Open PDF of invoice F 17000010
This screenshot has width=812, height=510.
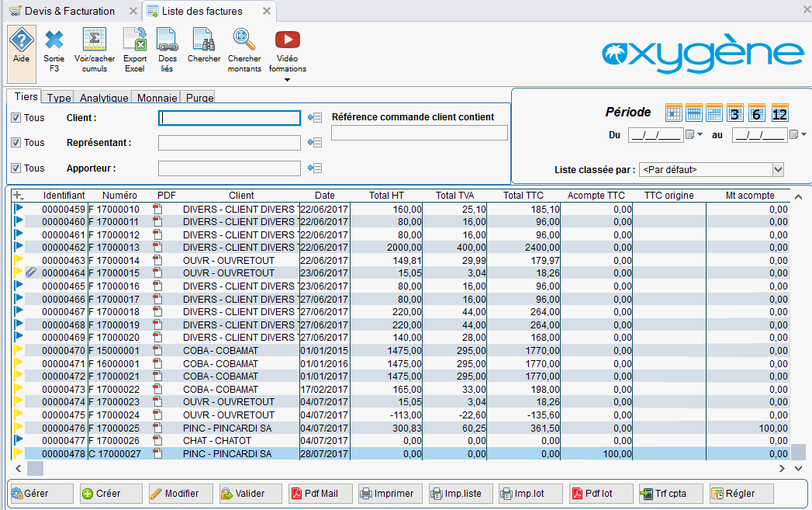click(157, 210)
